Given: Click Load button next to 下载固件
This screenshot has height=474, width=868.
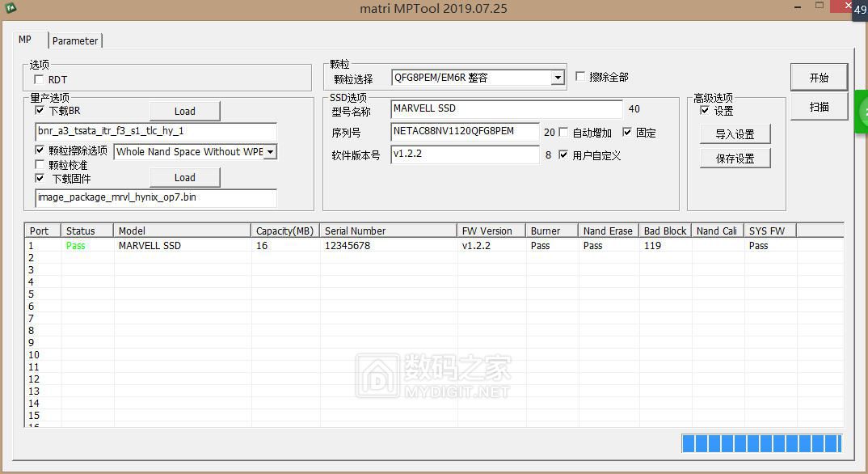Looking at the screenshot, I should [x=184, y=178].
